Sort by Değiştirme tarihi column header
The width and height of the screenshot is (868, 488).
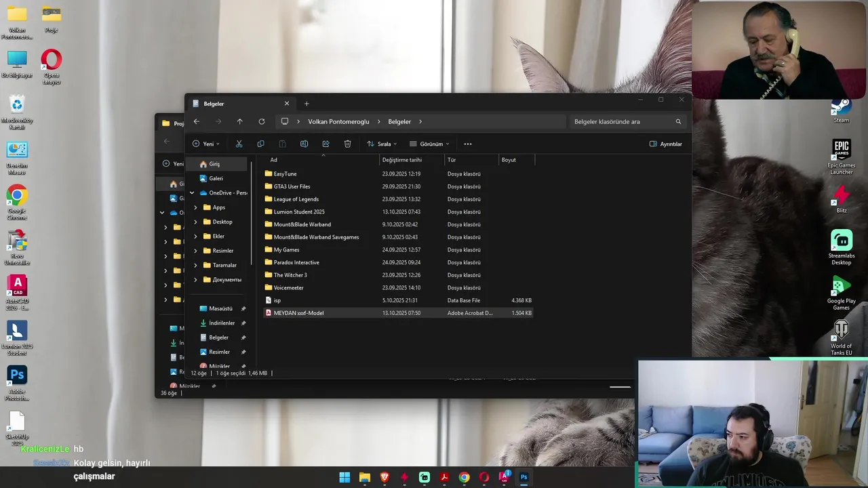point(412,160)
